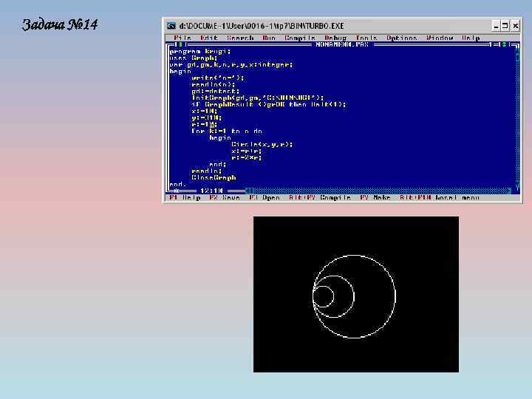Click the editor window zoom arrow icon

(505, 44)
